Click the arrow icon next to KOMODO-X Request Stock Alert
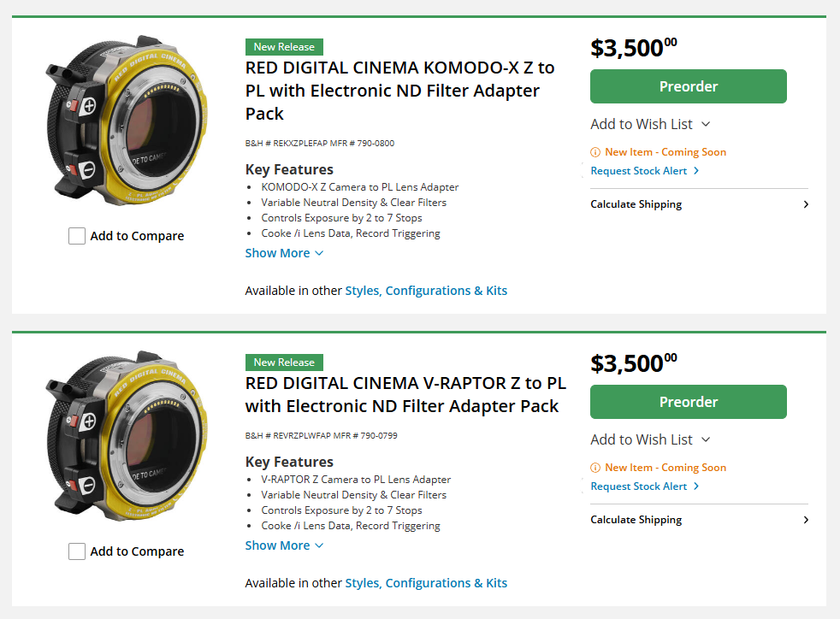 (696, 171)
